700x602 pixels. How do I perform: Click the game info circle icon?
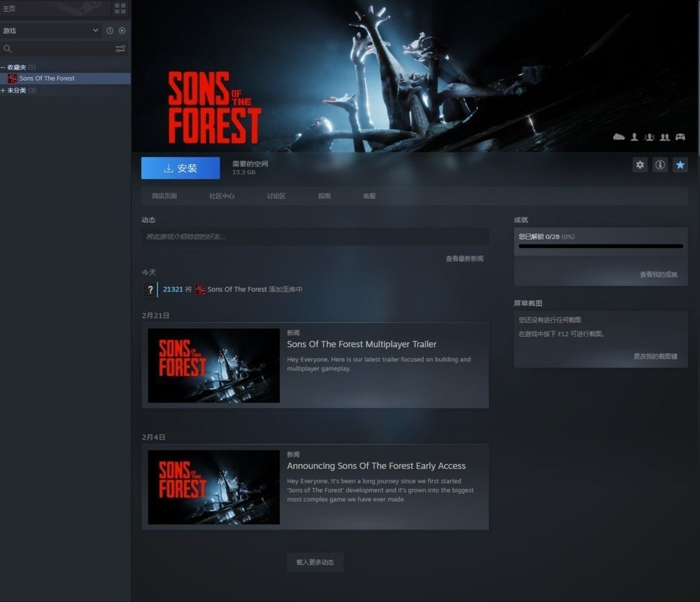pos(660,165)
